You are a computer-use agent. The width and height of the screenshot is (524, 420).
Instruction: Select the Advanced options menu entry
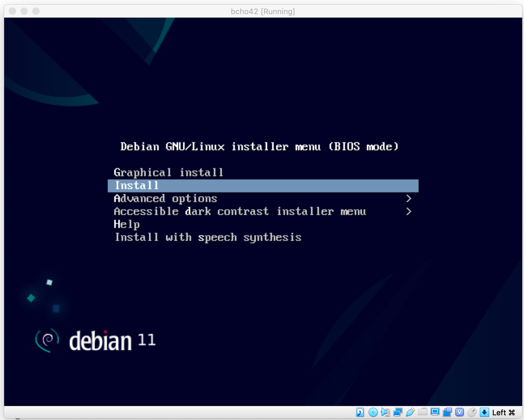263,199
